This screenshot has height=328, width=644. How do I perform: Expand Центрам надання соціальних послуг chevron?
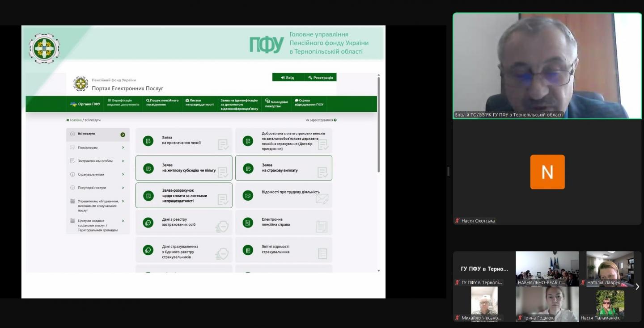click(x=123, y=221)
